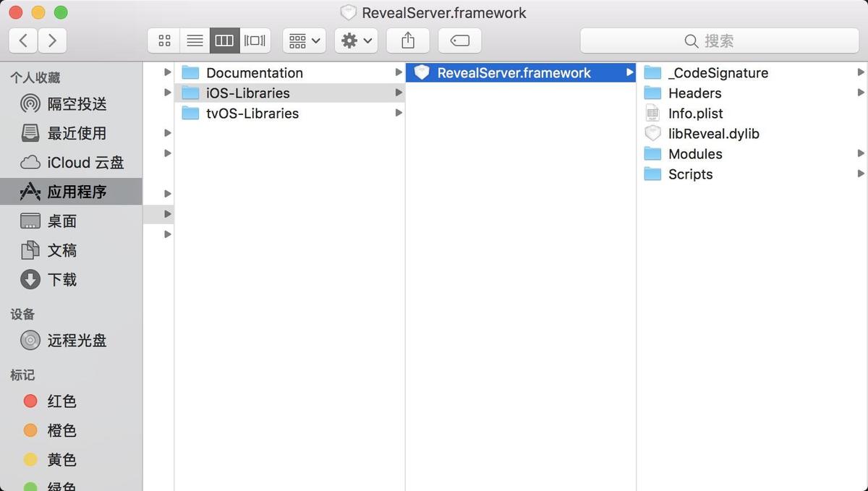Select the Info.plist file
Image resolution: width=868 pixels, height=491 pixels.
pyautogui.click(x=752, y=114)
